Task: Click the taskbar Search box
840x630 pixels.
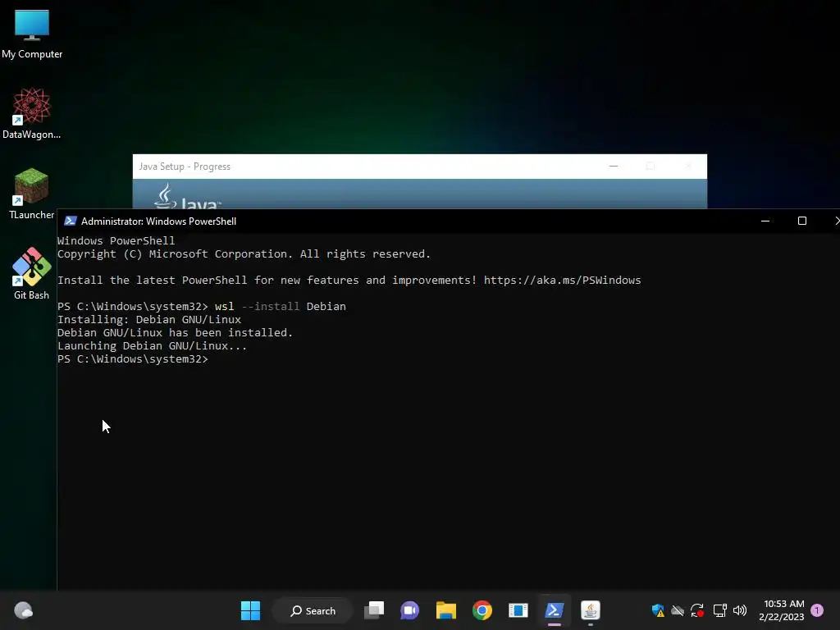Action: (x=313, y=610)
